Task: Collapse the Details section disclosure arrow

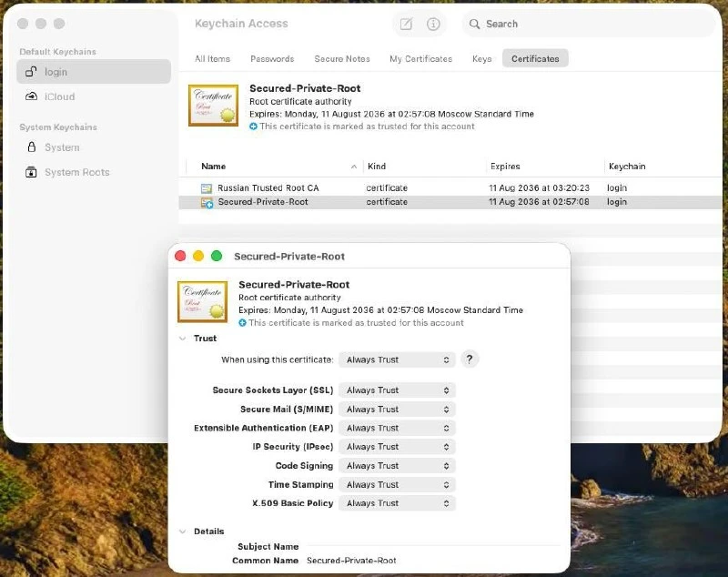Action: point(183,531)
